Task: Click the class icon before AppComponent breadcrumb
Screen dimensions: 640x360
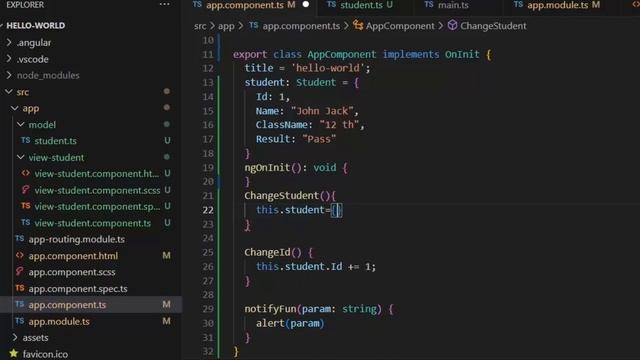Action: 358,25
